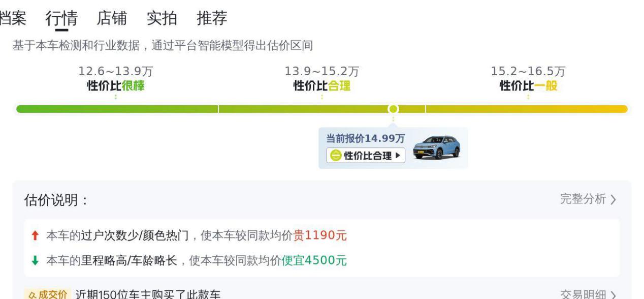
Task: Open 交易明细 transaction details
Action: 588,294
